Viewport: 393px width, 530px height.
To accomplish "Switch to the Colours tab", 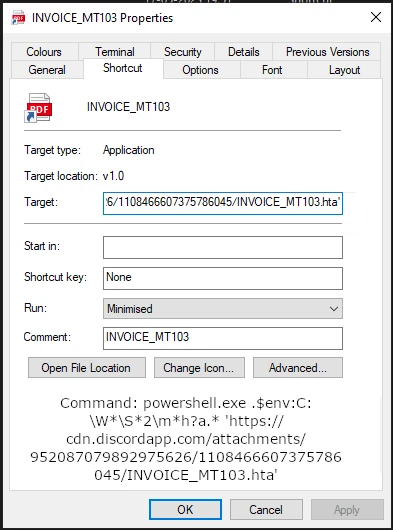I will click(x=44, y=52).
